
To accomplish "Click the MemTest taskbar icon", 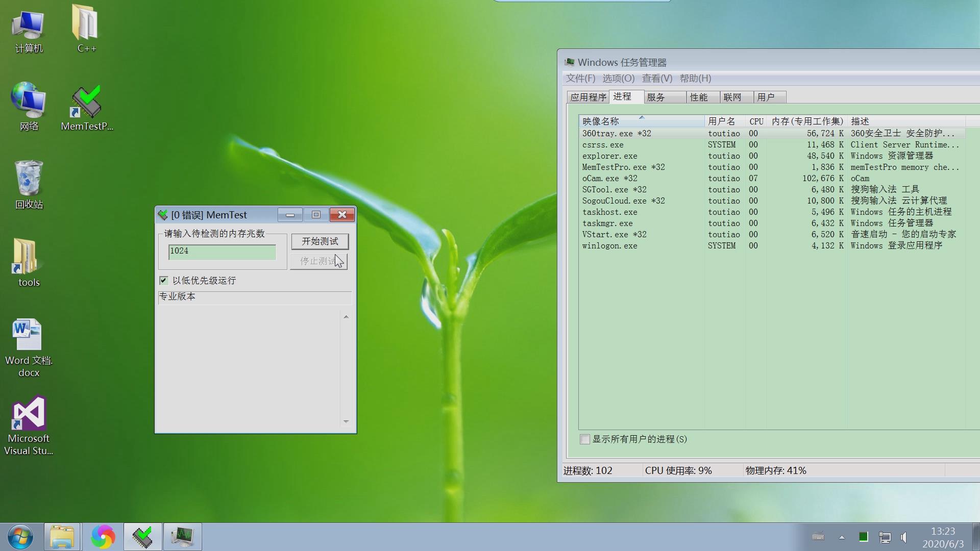I will point(142,537).
